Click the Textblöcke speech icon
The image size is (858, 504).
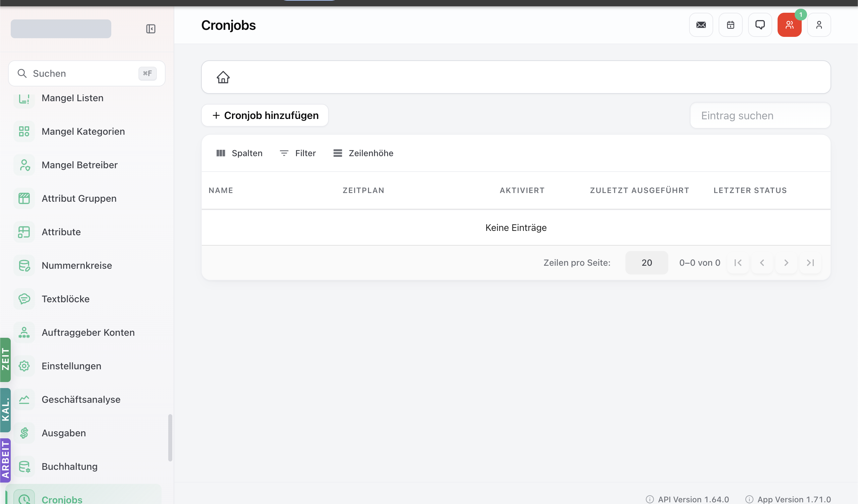[24, 299]
